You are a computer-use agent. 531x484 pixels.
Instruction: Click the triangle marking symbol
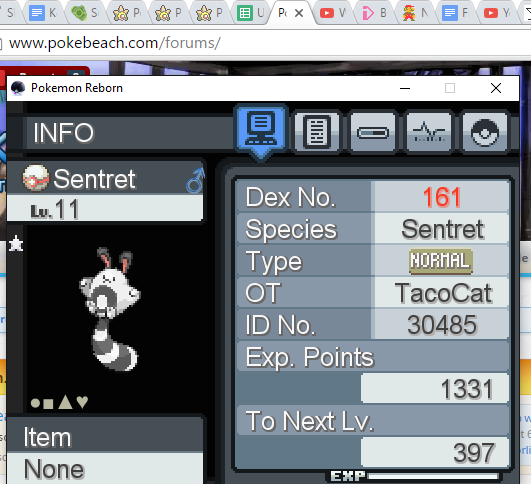[65, 402]
